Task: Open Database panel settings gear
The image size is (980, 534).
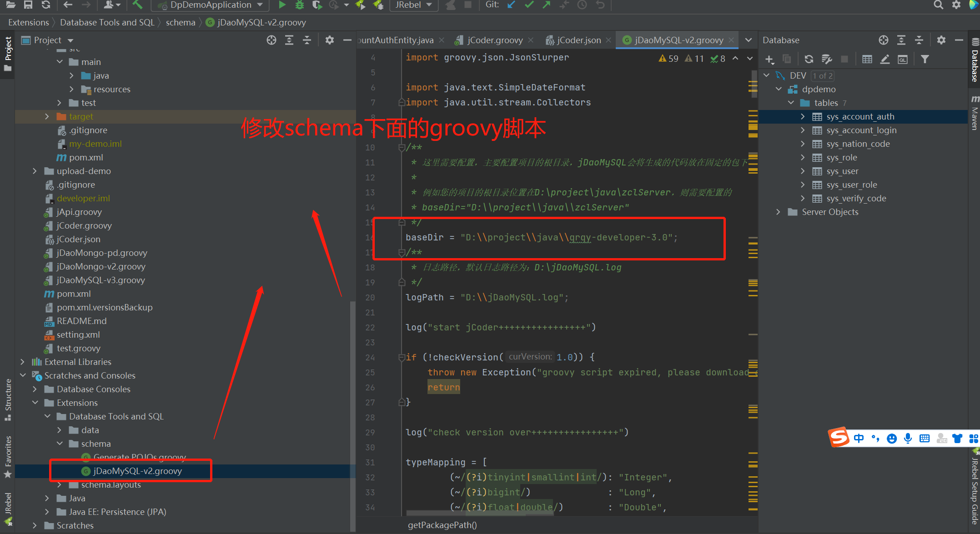Action: 941,40
